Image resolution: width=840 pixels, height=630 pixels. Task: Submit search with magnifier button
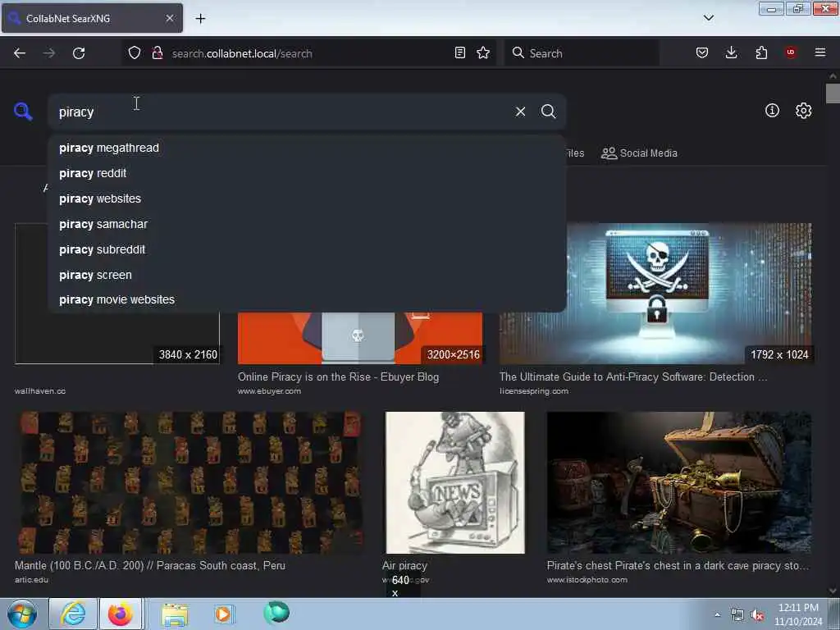[x=548, y=112]
